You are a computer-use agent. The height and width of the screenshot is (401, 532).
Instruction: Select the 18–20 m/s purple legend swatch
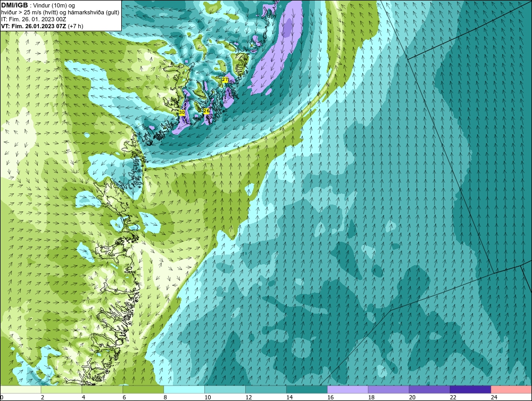click(388, 389)
